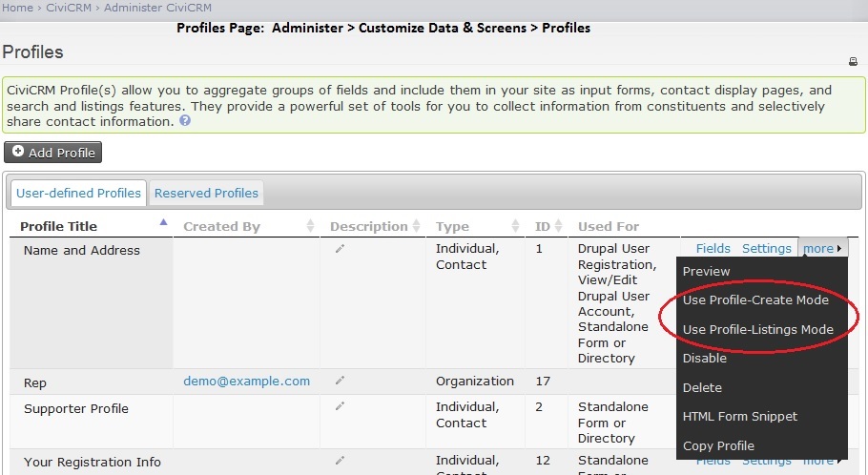868x475 pixels.
Task: Sort the ID column
Action: [x=559, y=225]
